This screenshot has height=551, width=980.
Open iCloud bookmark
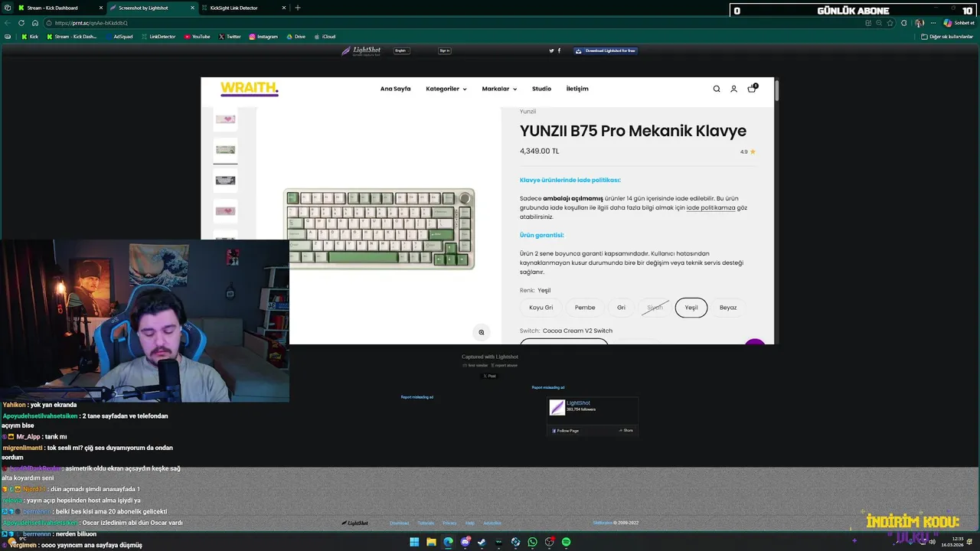[x=325, y=37]
